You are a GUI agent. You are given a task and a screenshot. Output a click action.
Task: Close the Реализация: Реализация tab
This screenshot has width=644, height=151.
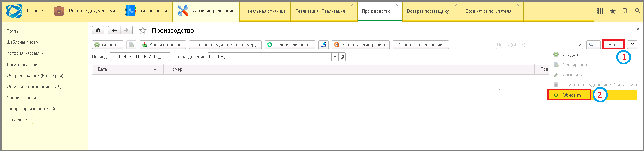352,5
